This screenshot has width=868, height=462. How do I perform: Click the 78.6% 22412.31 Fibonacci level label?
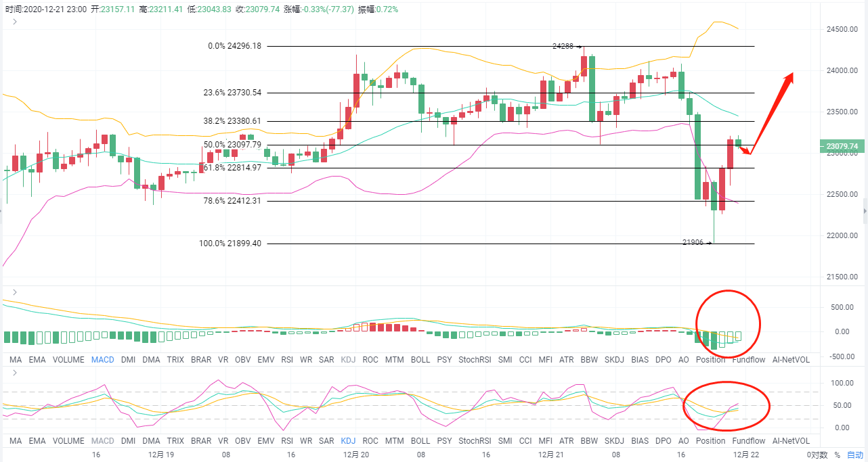[x=232, y=201]
